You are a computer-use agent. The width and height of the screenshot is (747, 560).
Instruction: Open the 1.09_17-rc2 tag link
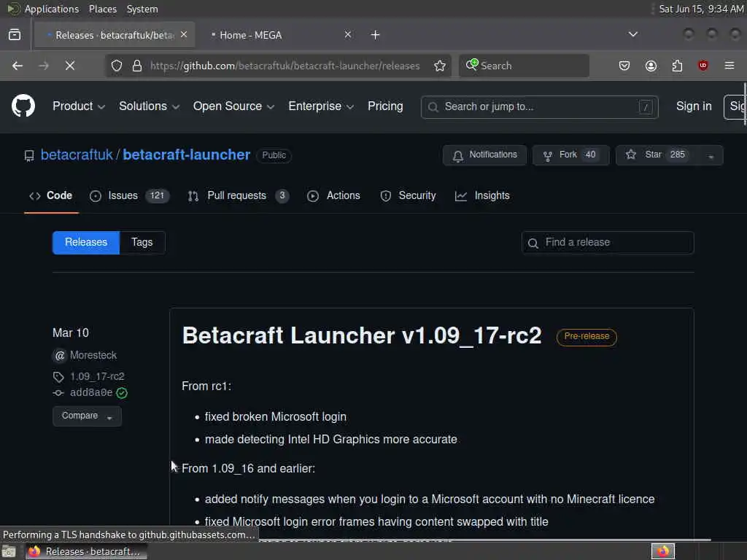97,377
